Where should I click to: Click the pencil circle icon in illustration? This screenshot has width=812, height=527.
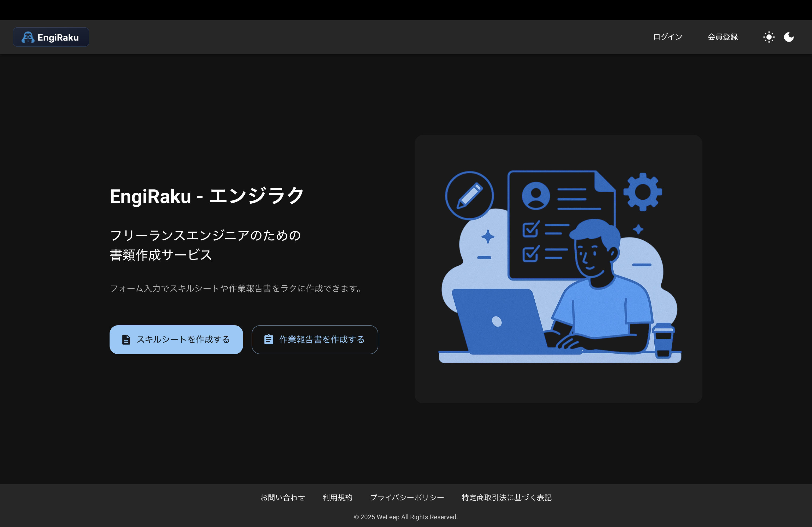tap(469, 195)
